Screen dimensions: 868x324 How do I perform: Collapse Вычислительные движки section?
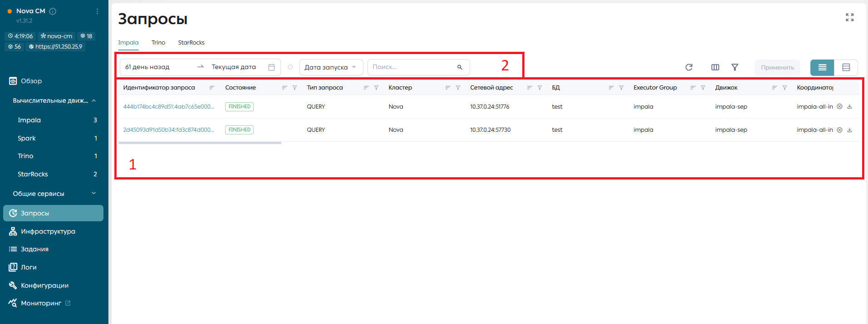[54, 100]
